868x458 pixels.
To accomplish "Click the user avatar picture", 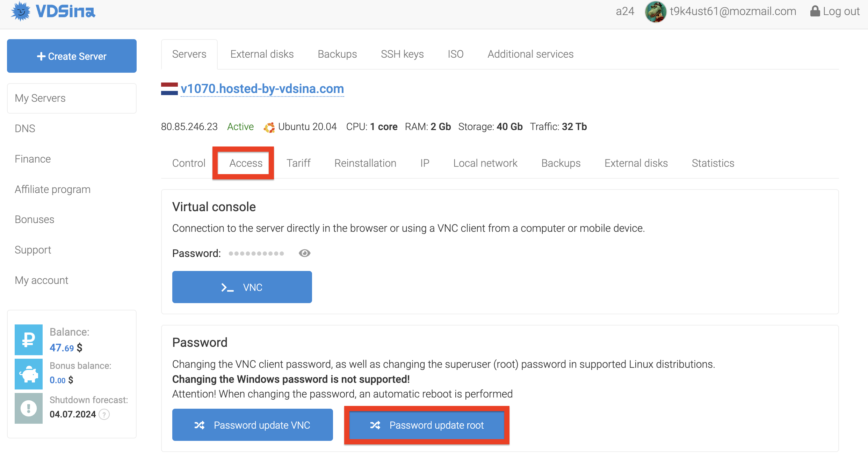I will [656, 12].
